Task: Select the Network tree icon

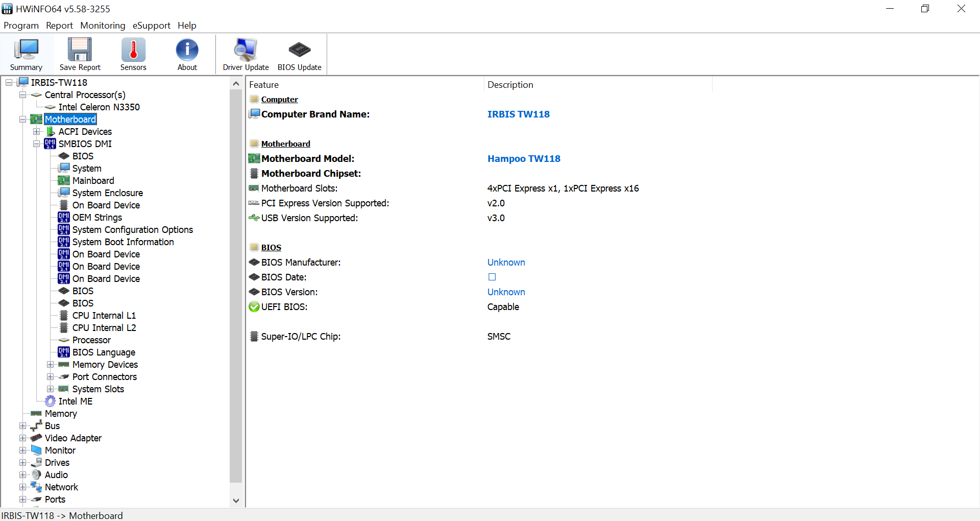Action: pyautogui.click(x=36, y=487)
